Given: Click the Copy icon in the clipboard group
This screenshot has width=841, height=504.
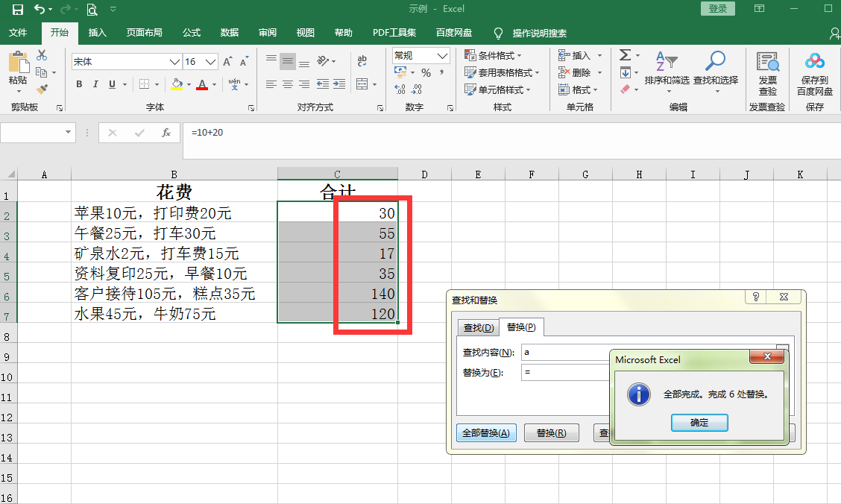Looking at the screenshot, I should (41, 72).
